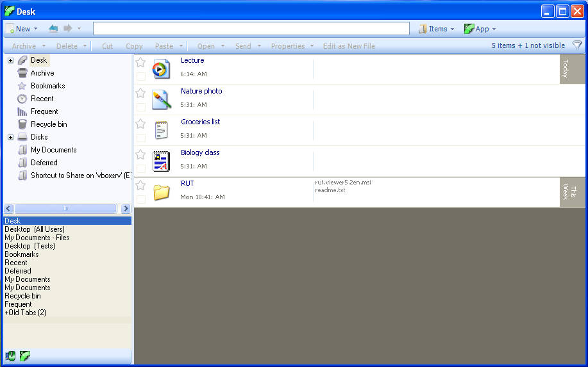The image size is (588, 367).
Task: Tick the checkbox for Nature photo
Action: tap(141, 107)
